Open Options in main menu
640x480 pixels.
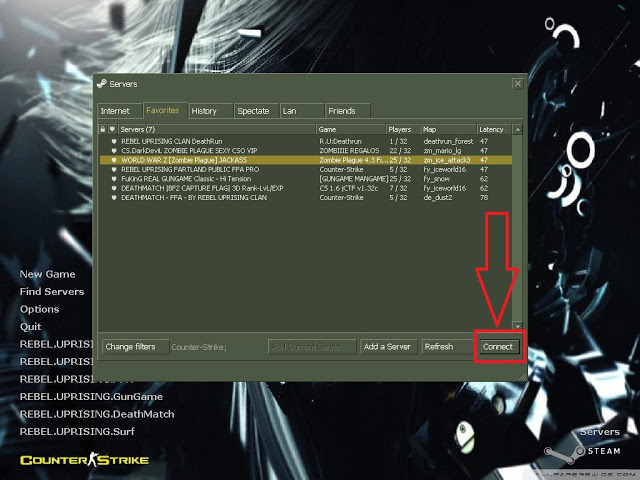40,309
